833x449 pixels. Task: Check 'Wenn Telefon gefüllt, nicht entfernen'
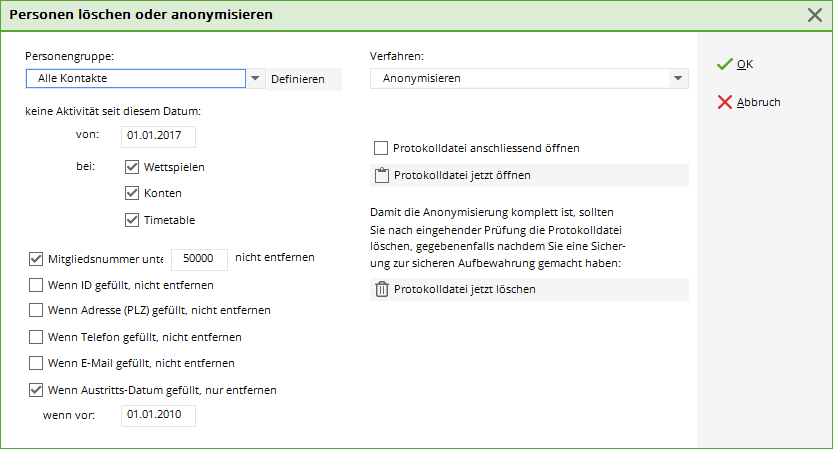(x=37, y=337)
